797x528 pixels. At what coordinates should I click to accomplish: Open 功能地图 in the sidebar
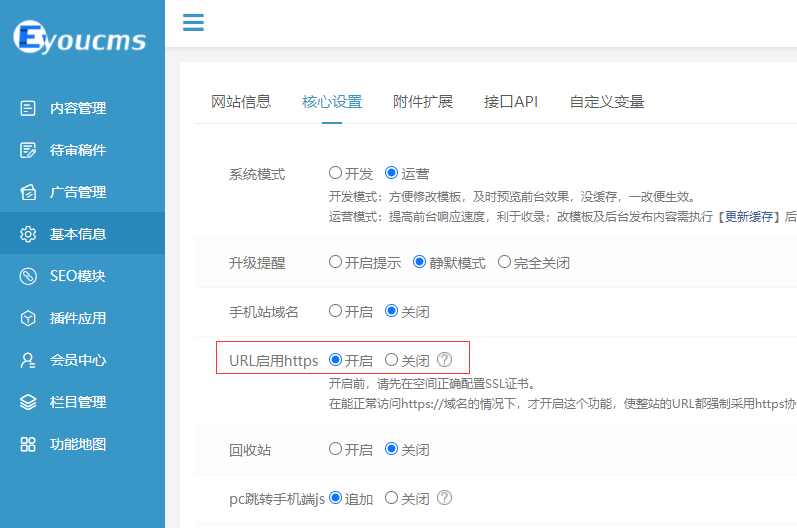pyautogui.click(x=77, y=444)
